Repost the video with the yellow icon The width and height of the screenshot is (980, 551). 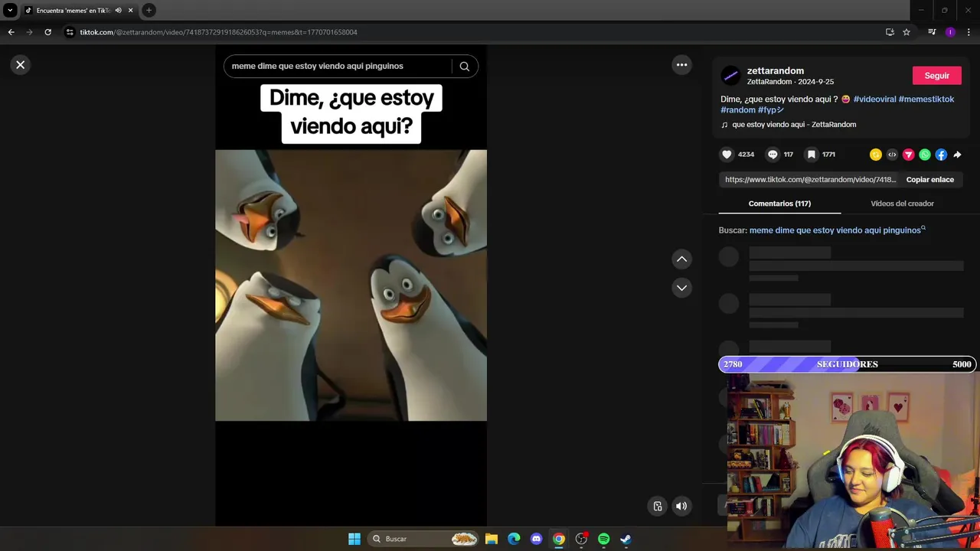(876, 155)
